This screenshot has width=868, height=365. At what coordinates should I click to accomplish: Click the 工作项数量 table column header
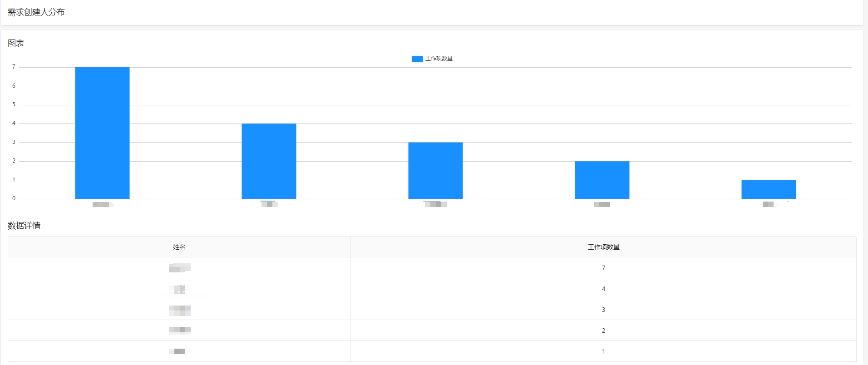[603, 247]
